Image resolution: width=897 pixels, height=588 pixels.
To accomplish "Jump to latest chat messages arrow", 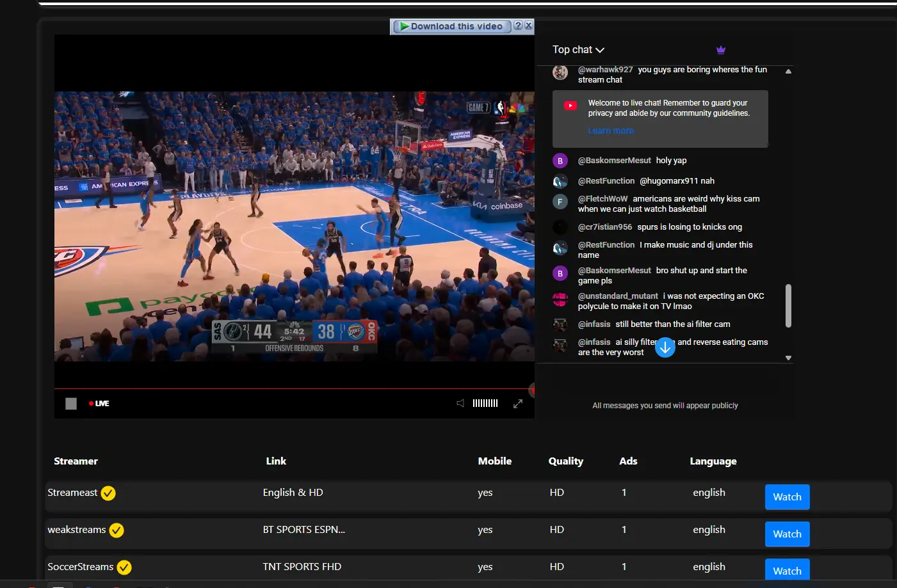I will [665, 347].
